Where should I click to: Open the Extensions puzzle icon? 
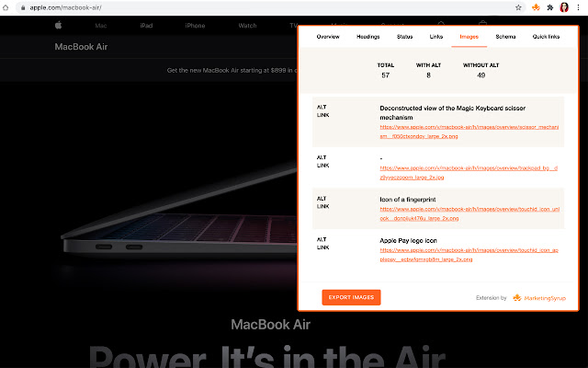(x=550, y=7)
